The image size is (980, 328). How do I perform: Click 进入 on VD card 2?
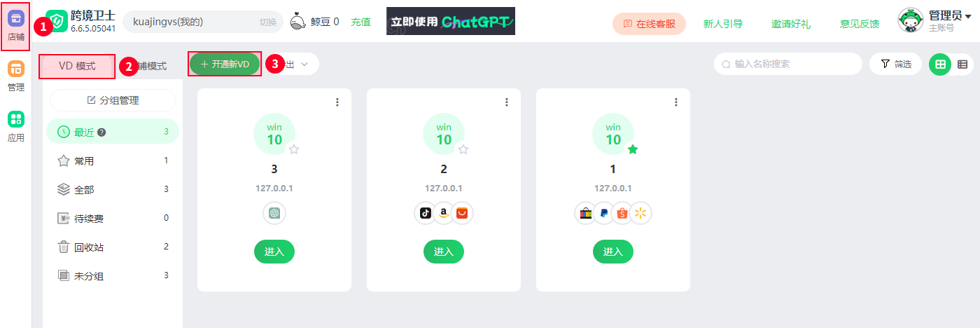click(444, 252)
